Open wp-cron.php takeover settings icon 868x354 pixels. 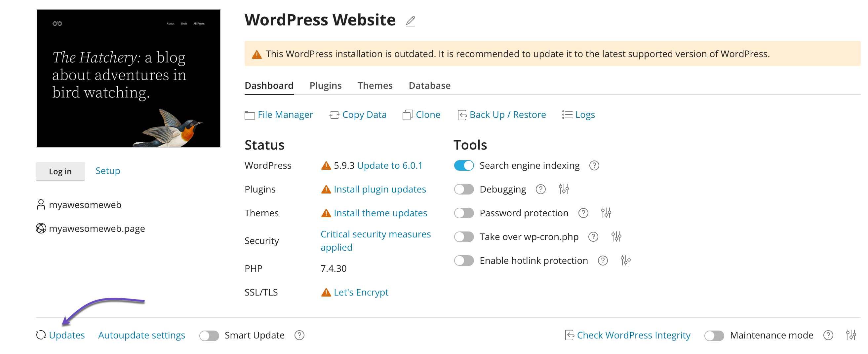tap(616, 237)
